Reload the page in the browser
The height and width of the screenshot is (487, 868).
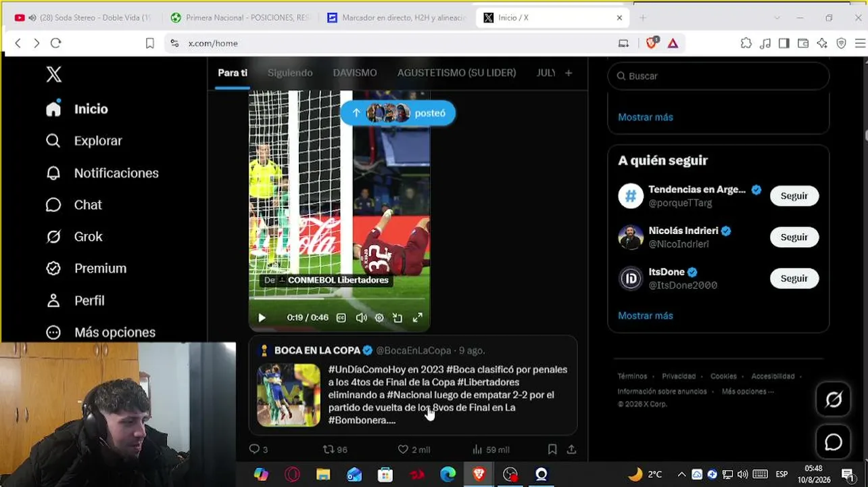coord(56,43)
